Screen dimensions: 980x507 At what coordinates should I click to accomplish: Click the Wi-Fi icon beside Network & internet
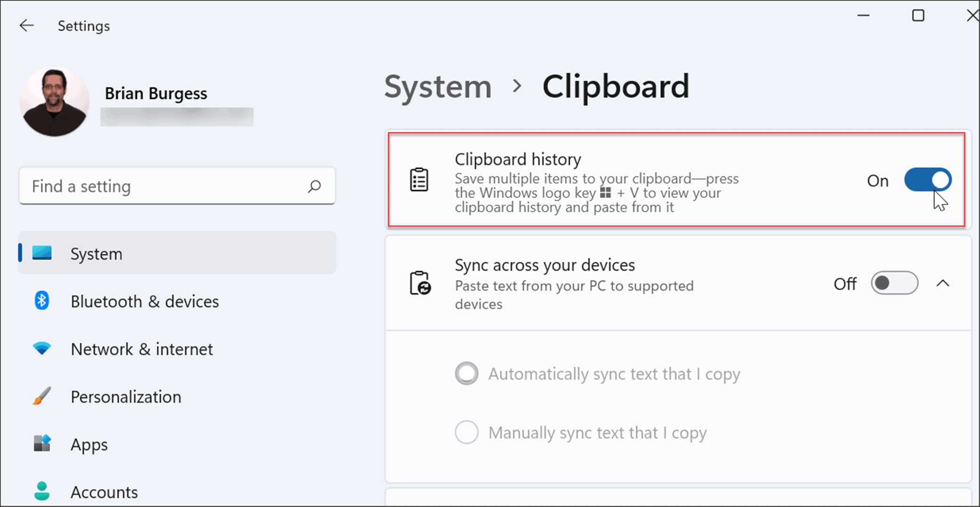point(41,349)
